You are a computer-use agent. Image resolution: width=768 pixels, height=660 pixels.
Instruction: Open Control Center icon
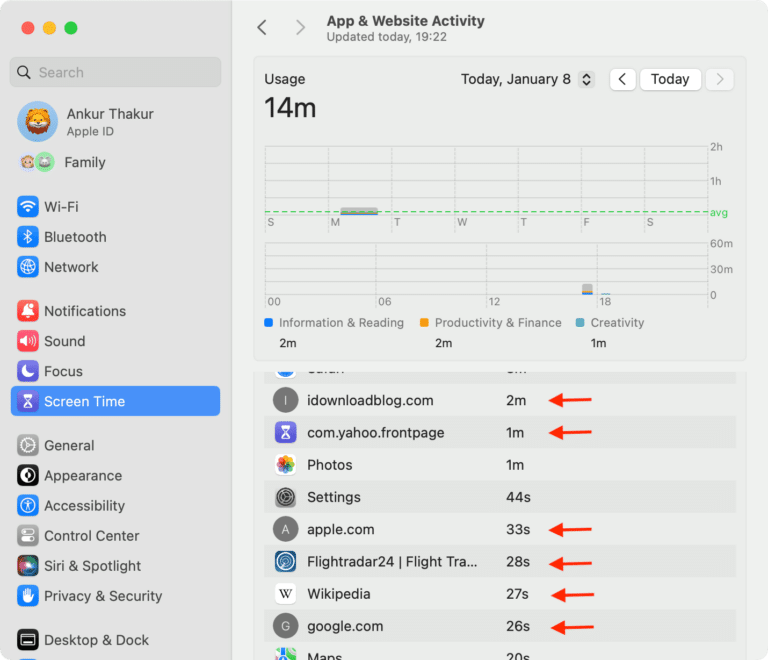coord(28,536)
